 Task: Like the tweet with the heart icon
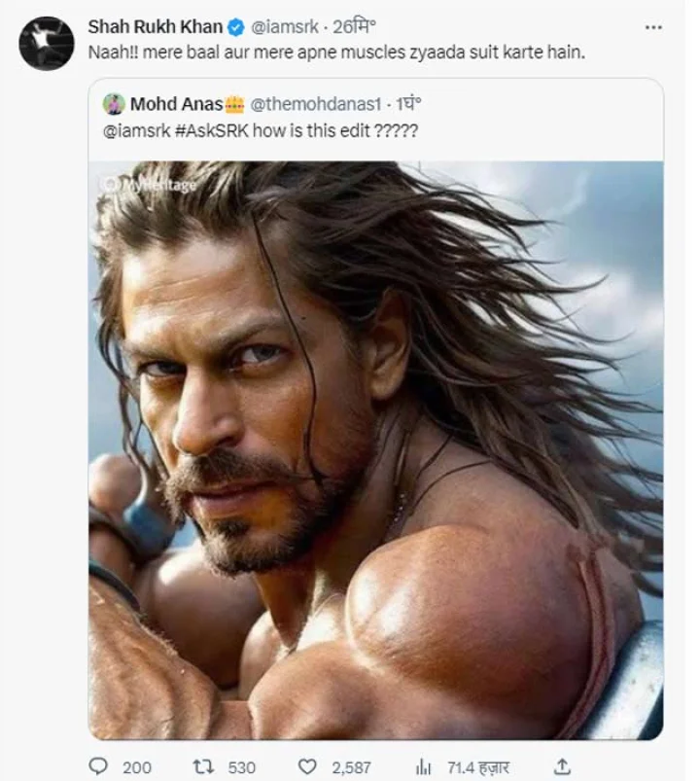[x=307, y=766]
